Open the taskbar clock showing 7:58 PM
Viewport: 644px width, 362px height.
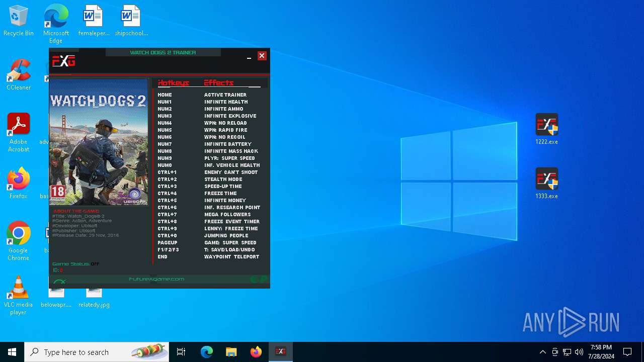(x=601, y=352)
